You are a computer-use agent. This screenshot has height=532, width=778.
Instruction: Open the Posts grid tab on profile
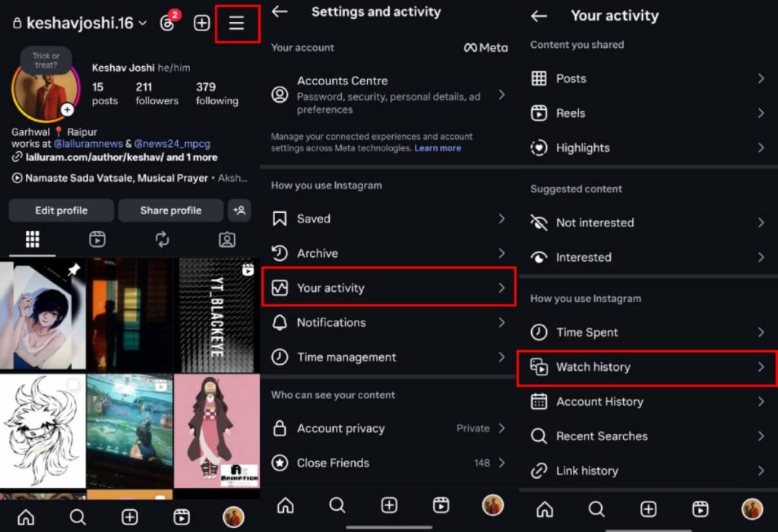click(30, 239)
